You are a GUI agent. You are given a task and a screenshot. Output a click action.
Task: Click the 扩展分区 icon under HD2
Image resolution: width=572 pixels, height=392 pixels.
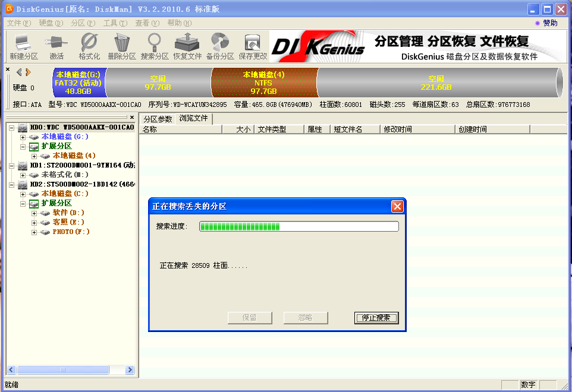(x=34, y=203)
